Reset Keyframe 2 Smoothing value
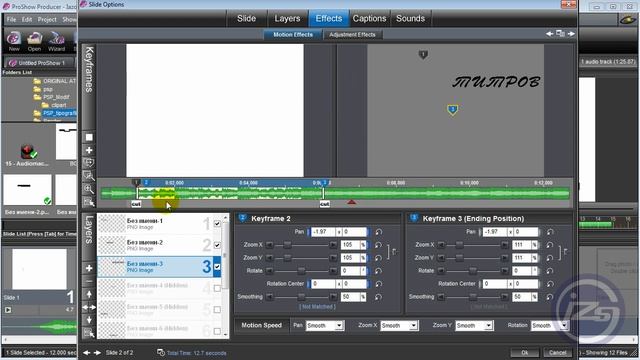The width and height of the screenshot is (640, 360). tap(378, 297)
